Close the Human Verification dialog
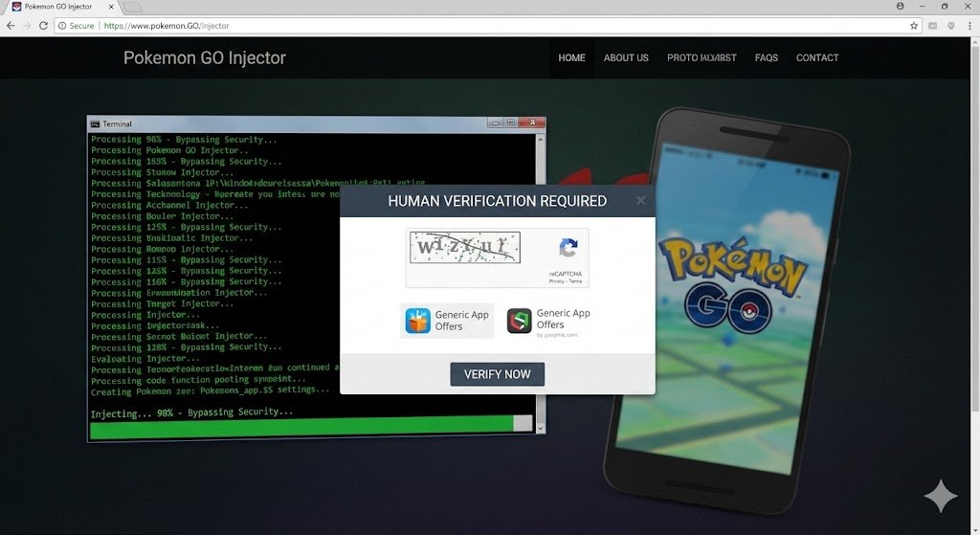980x535 pixels. pyautogui.click(x=640, y=201)
